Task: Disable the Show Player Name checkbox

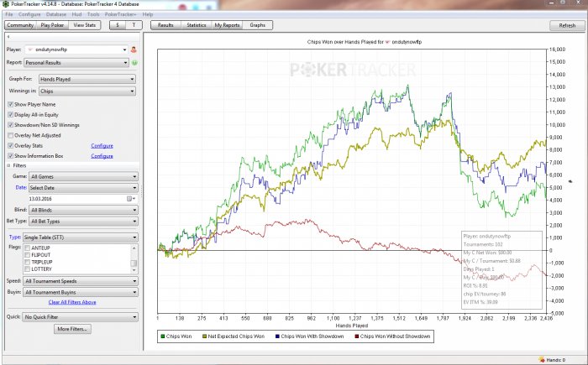Action: point(10,105)
